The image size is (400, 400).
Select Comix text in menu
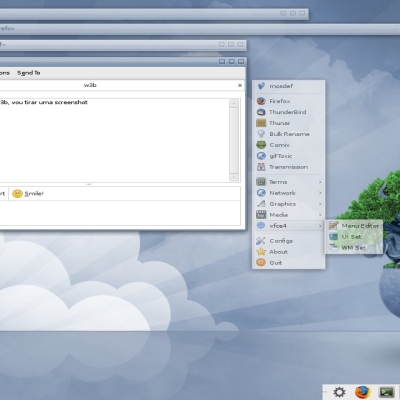(x=279, y=145)
